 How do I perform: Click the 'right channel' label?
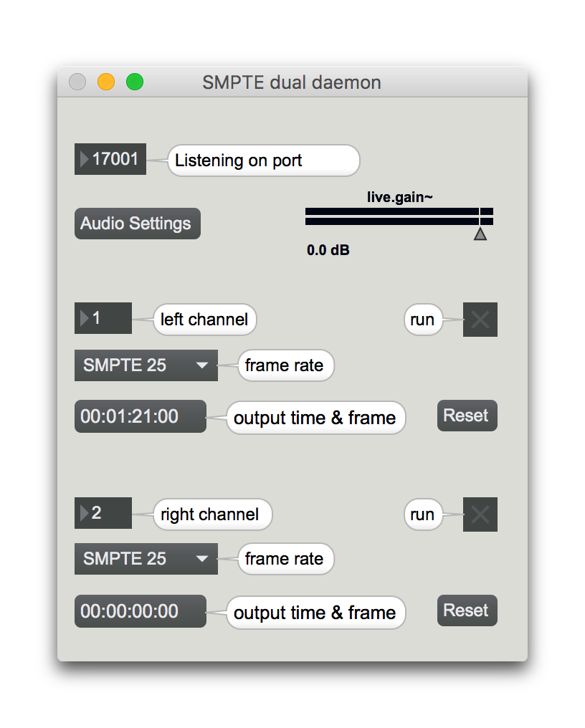pos(213,514)
